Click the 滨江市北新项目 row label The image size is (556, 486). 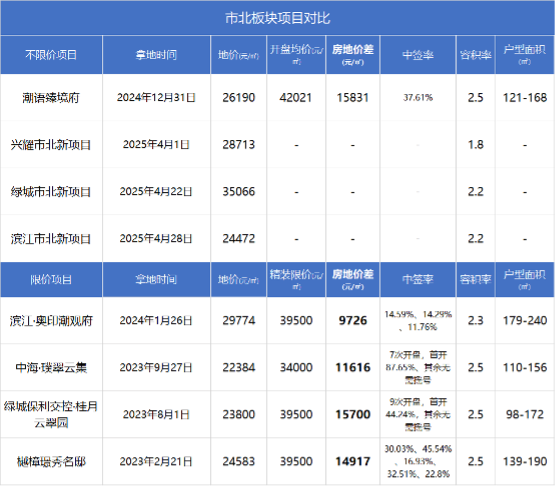pyautogui.click(x=51, y=239)
